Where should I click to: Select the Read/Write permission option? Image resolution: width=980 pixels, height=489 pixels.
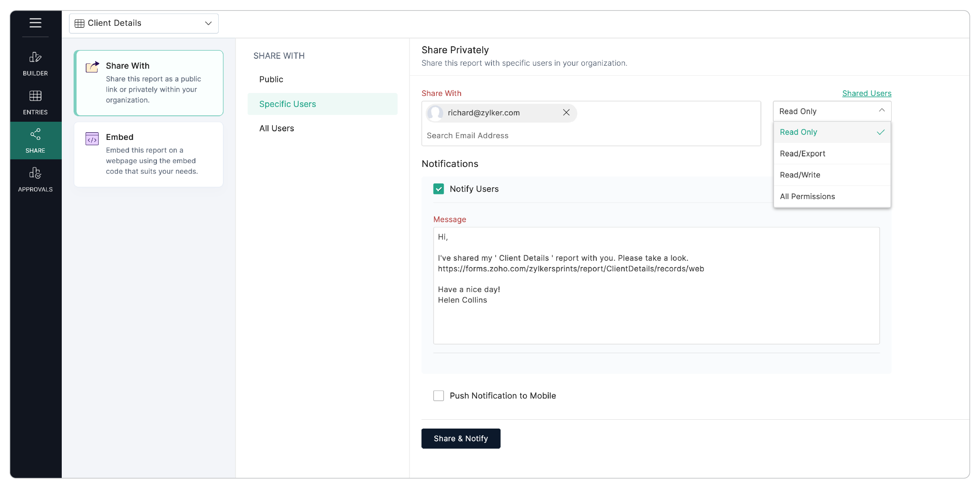(x=800, y=175)
